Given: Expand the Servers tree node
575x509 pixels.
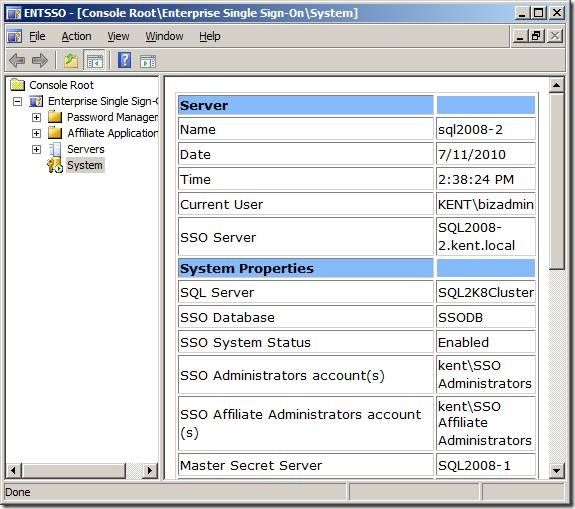Looking at the screenshot, I should (x=36, y=149).
